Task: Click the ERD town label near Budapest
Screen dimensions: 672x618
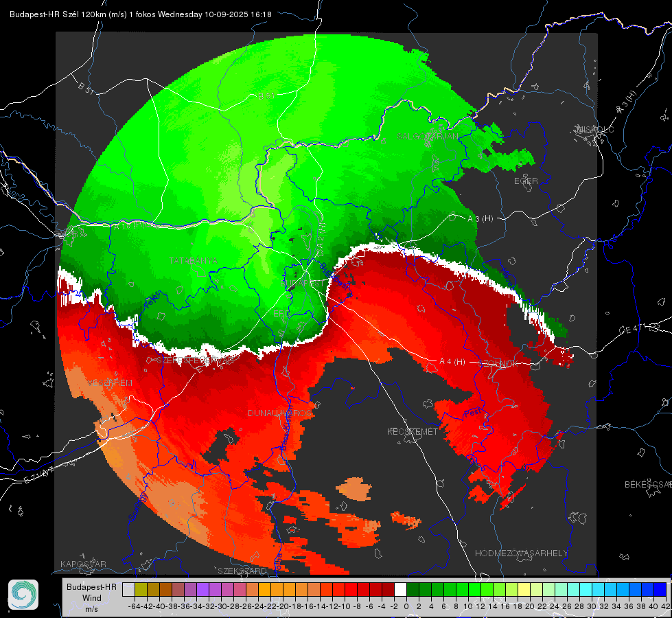Action: pyautogui.click(x=281, y=314)
